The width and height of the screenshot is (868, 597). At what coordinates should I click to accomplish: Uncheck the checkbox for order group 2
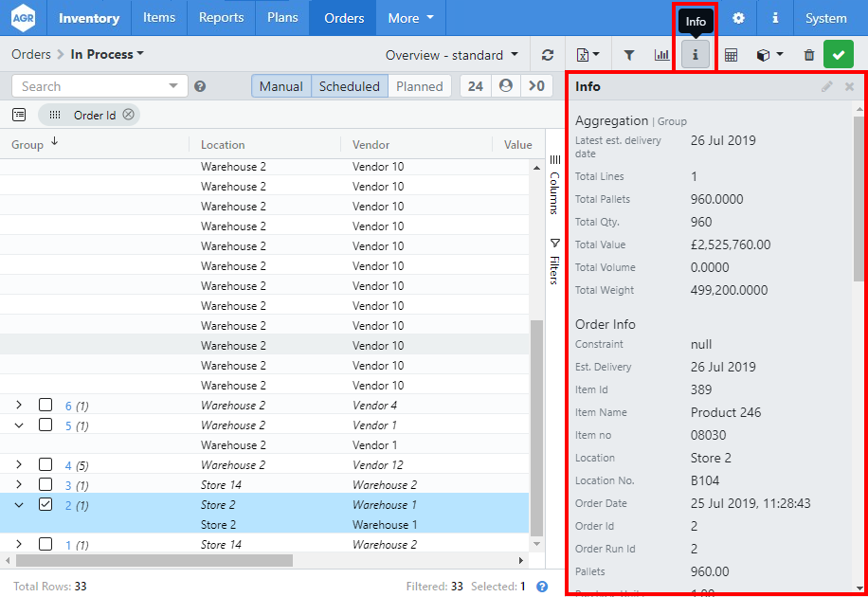click(45, 505)
